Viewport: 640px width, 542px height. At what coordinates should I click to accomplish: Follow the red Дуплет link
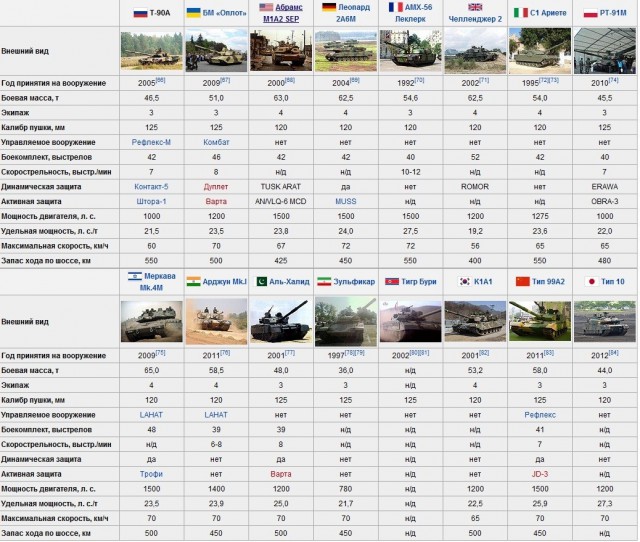pos(216,187)
